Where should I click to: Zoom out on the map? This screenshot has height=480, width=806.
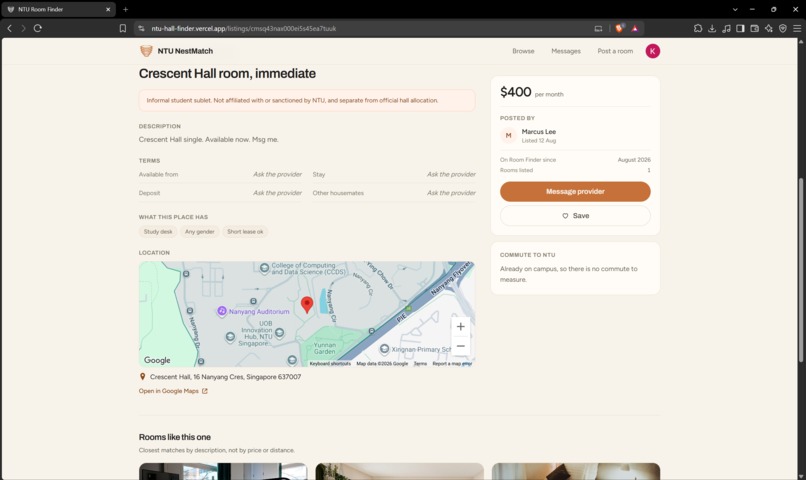[461, 346]
